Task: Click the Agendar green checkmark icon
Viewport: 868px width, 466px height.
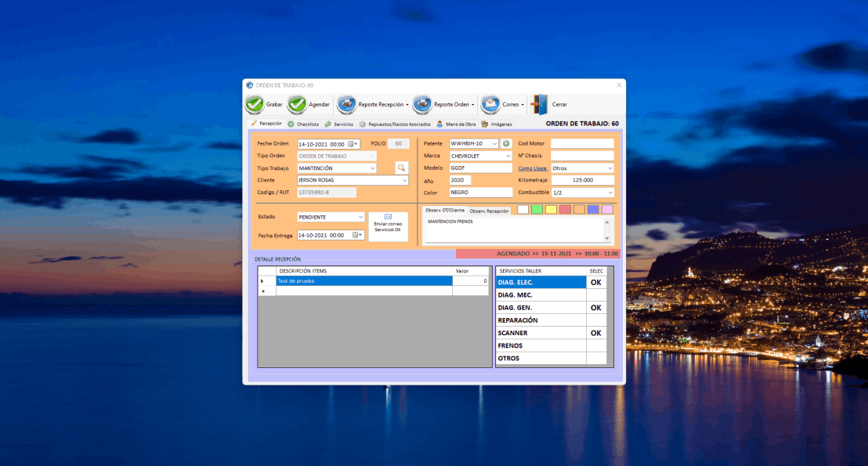Action: click(297, 104)
